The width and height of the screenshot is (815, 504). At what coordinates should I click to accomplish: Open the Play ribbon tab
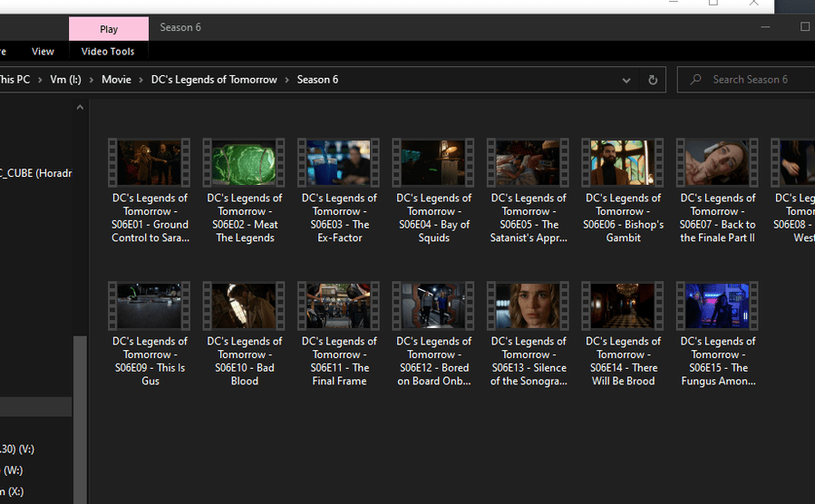point(109,29)
